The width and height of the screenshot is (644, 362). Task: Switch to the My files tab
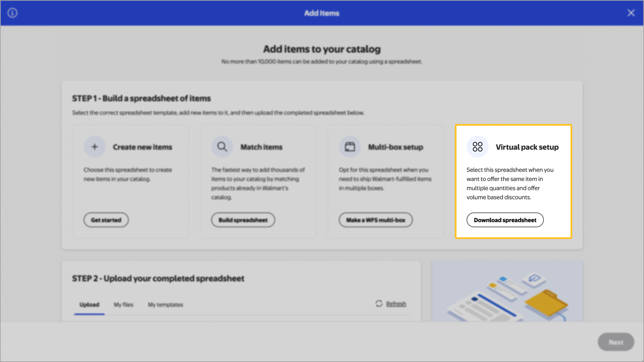(123, 305)
